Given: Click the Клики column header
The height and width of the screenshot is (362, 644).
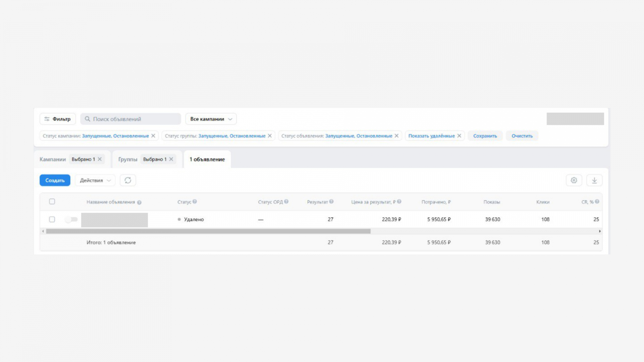Looking at the screenshot, I should point(543,202).
